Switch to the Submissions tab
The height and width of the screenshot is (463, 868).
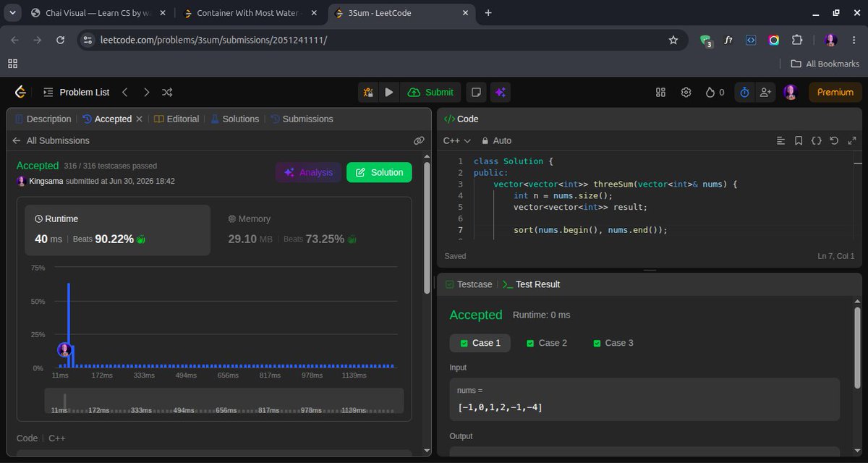(x=302, y=119)
